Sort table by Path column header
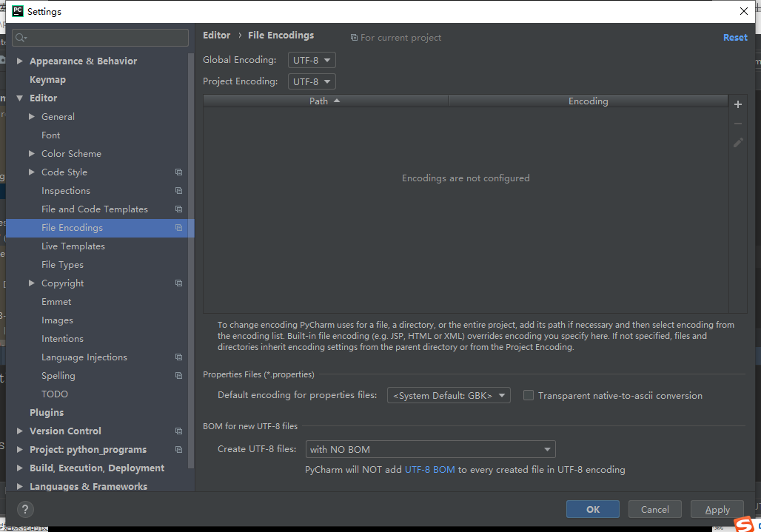Image resolution: width=761 pixels, height=532 pixels. pyautogui.click(x=325, y=101)
